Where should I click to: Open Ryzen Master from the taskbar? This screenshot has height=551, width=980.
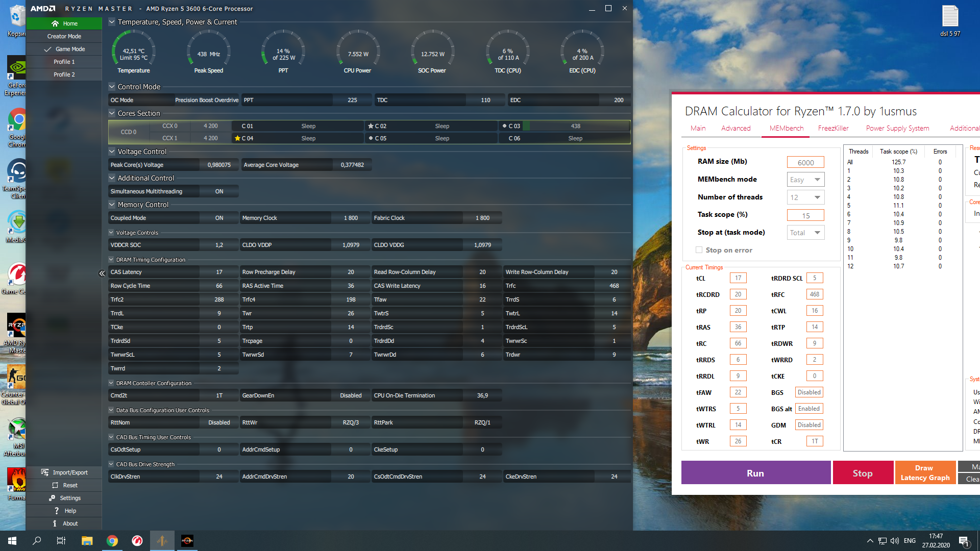[x=187, y=541]
